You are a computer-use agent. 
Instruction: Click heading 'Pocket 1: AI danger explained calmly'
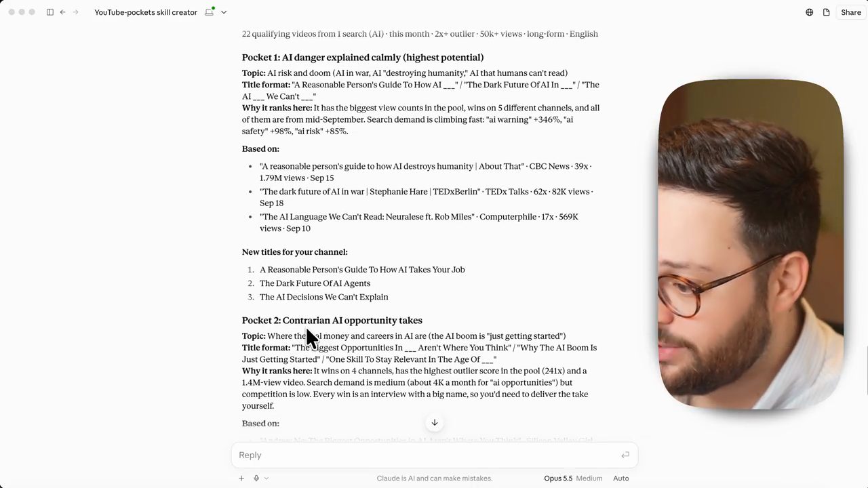click(x=363, y=58)
